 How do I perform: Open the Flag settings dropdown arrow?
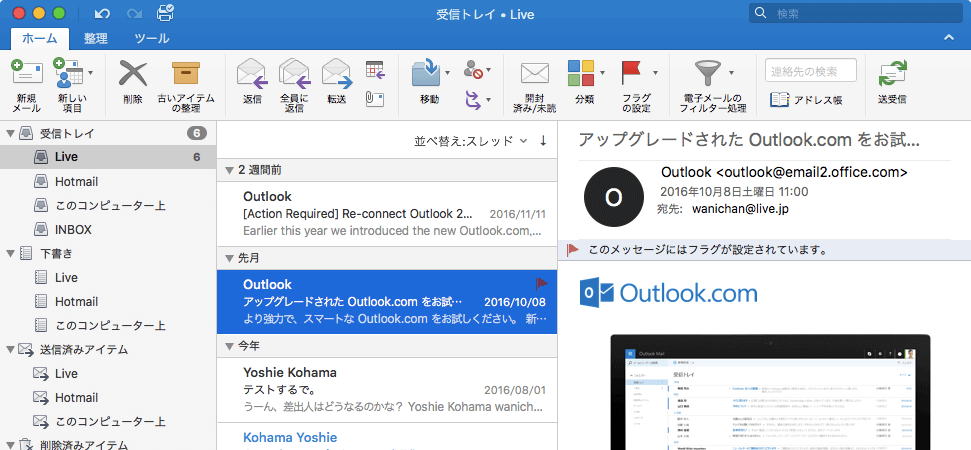pyautogui.click(x=655, y=73)
